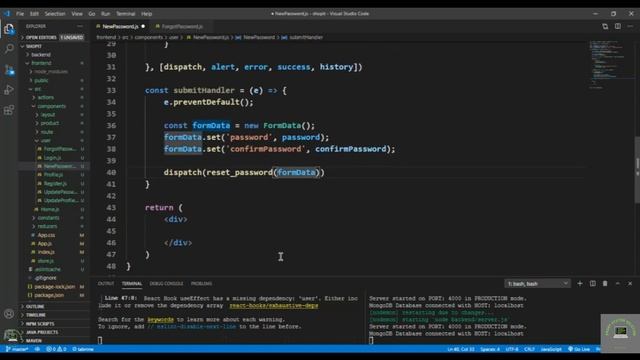Open App.css in the file tree
This screenshot has height=360, width=640.
(x=46, y=235)
